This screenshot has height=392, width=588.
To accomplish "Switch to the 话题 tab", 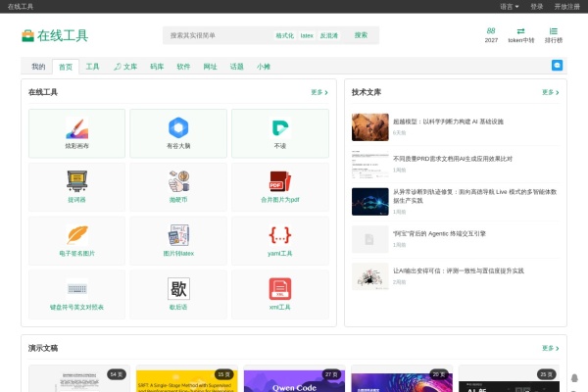I will (x=236, y=67).
